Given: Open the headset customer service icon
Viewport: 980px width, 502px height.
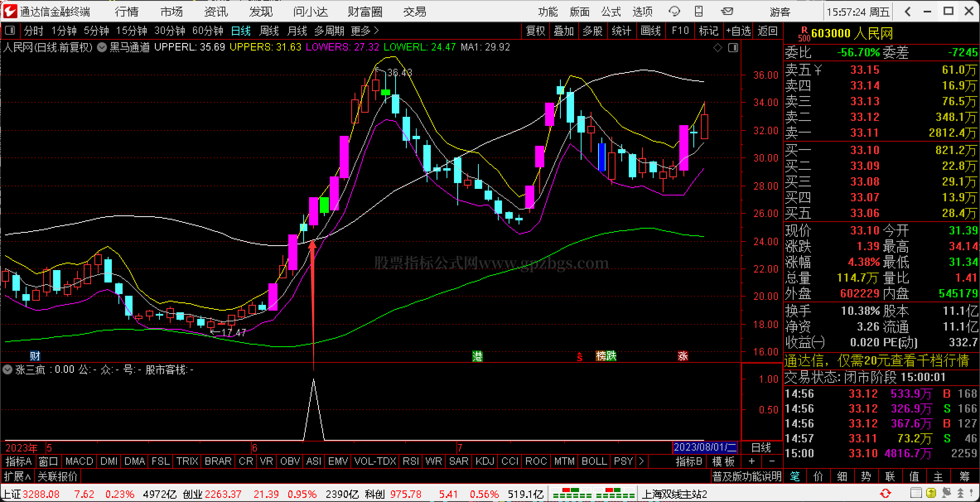Looking at the screenshot, I should (674, 11).
